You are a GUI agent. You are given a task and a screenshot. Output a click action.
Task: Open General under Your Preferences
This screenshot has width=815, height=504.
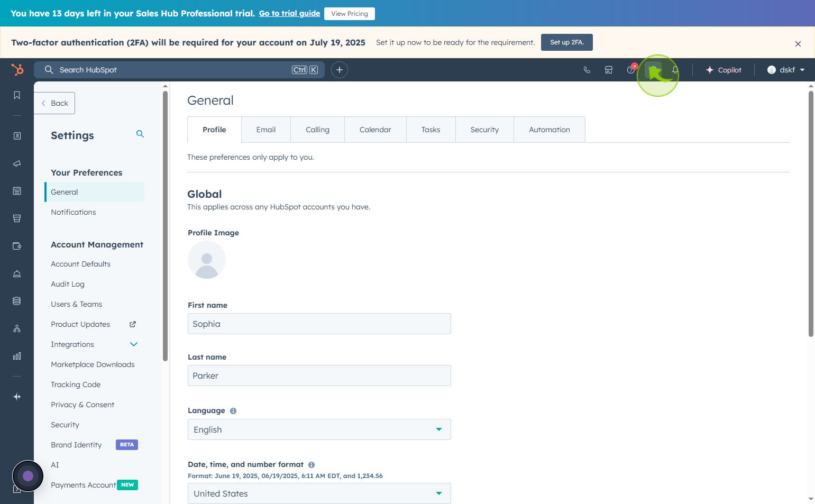95,192
